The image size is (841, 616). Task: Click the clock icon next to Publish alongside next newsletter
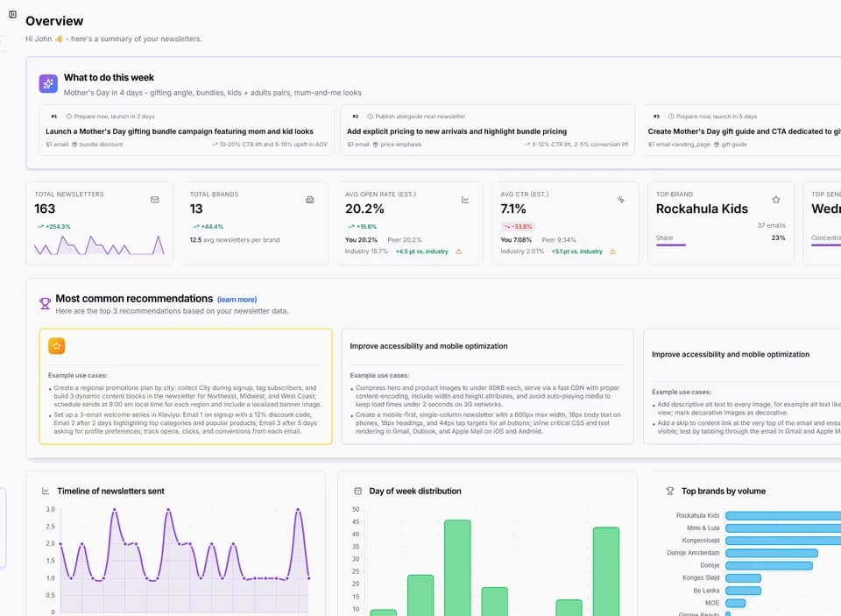370,117
